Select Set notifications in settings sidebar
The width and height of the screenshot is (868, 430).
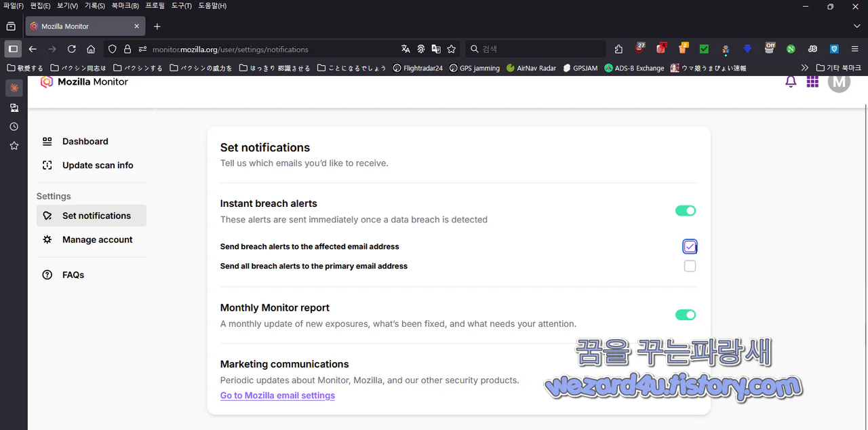tap(92, 216)
